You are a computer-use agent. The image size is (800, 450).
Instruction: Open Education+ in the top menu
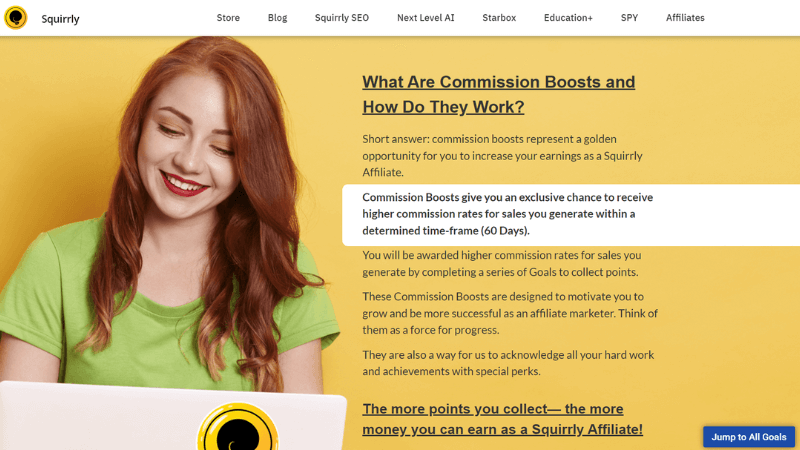click(568, 18)
